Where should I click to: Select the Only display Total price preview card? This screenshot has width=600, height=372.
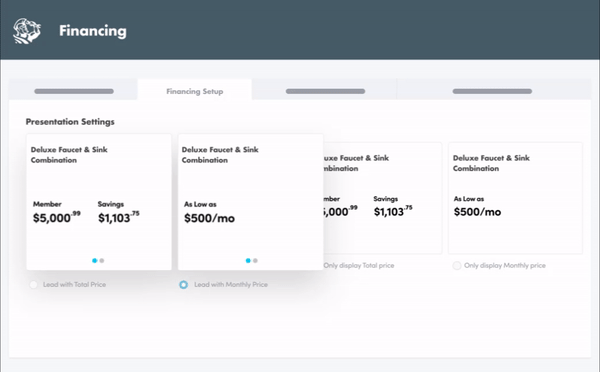(x=383, y=198)
